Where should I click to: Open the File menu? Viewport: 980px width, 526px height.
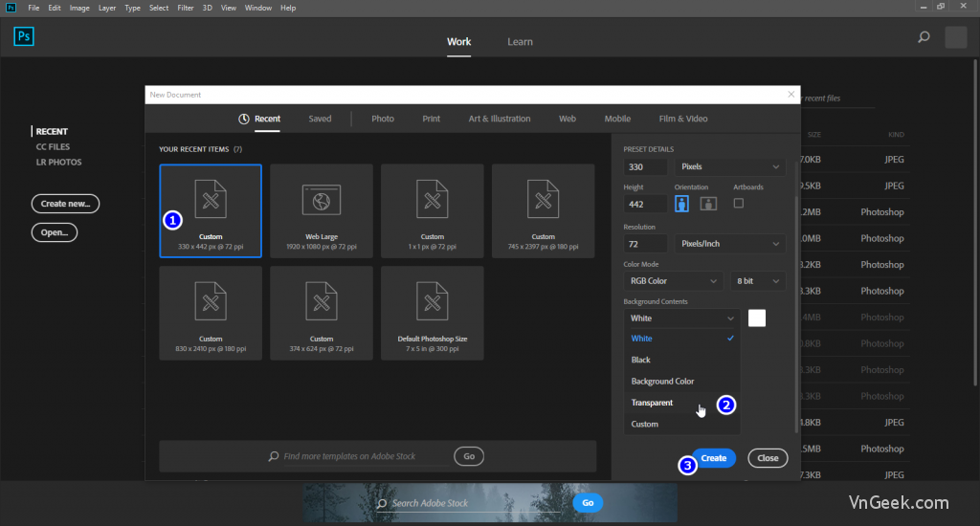[x=33, y=8]
